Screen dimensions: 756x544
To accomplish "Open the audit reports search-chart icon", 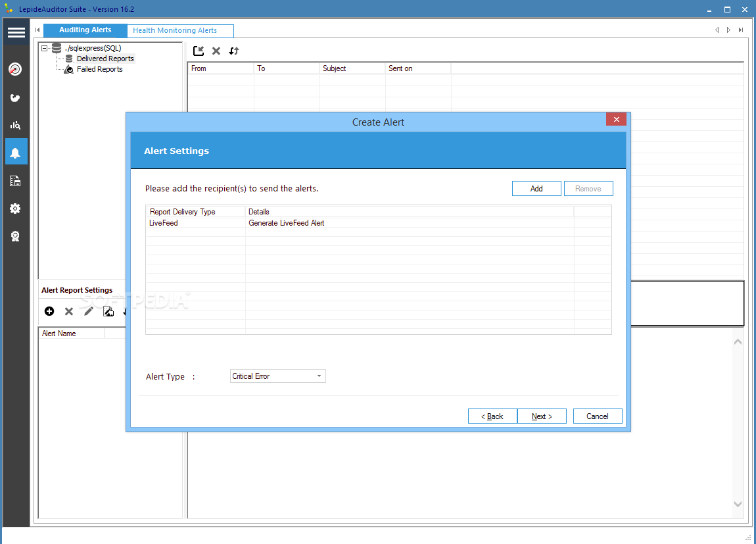I will point(15,126).
